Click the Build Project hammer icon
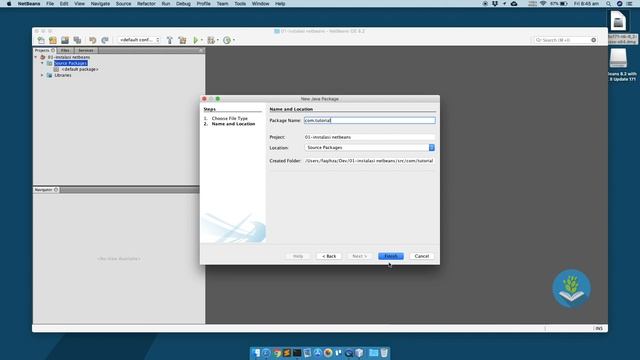This screenshot has height=360, width=640. 170,40
